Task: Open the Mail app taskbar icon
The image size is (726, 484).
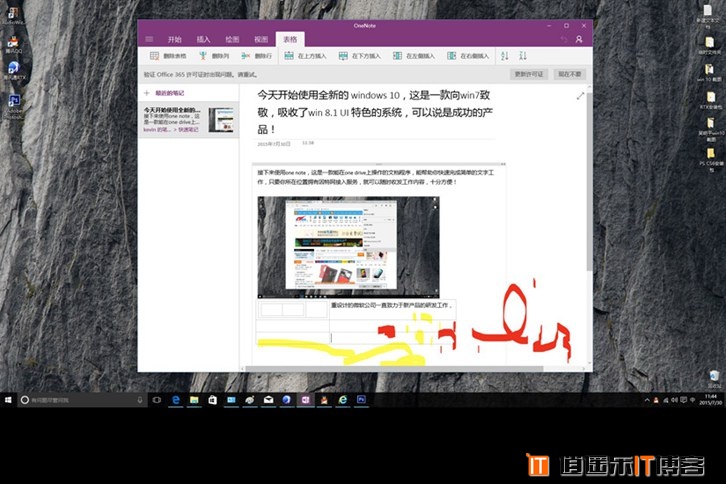Action: pyautogui.click(x=269, y=400)
